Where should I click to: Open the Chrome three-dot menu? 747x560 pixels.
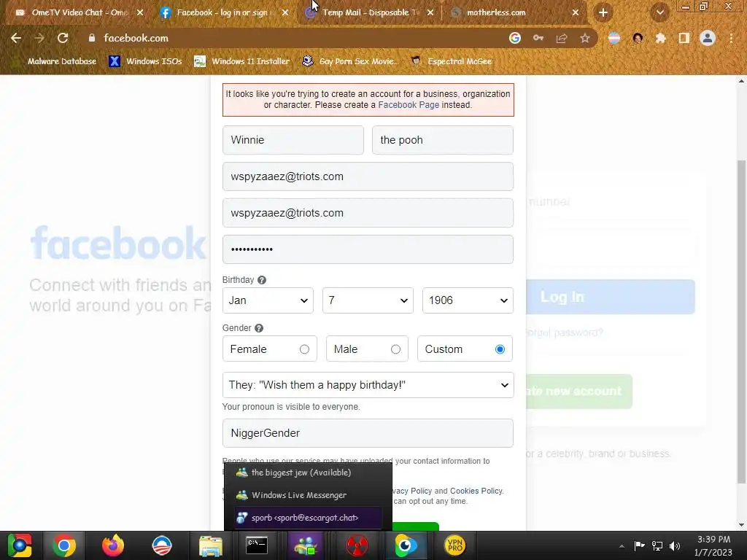tap(731, 38)
